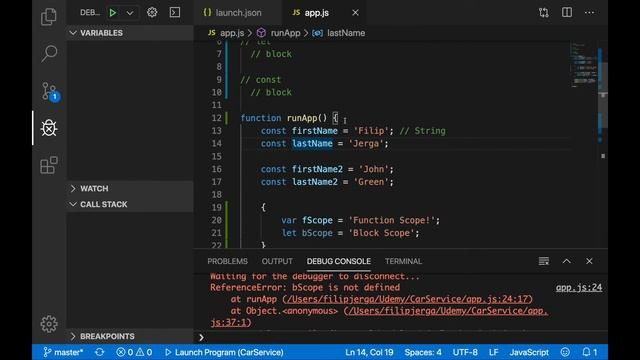The image size is (640, 360).
Task: Clear the debug console
Action: pyautogui.click(x=544, y=261)
